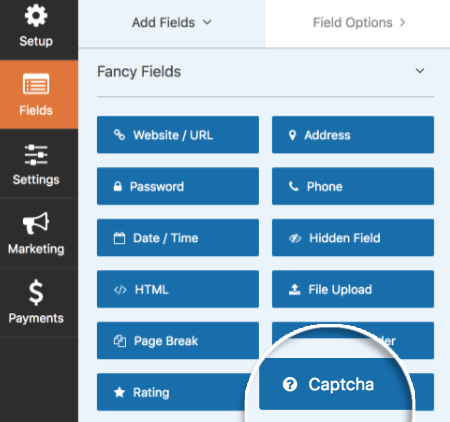Add an Address field
450x422 pixels.
353,135
